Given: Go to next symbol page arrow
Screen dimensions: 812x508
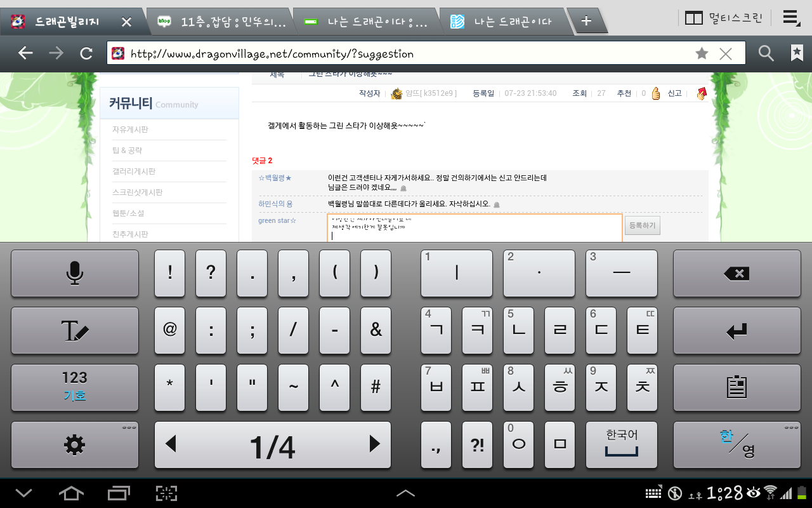Looking at the screenshot, I should [374, 444].
